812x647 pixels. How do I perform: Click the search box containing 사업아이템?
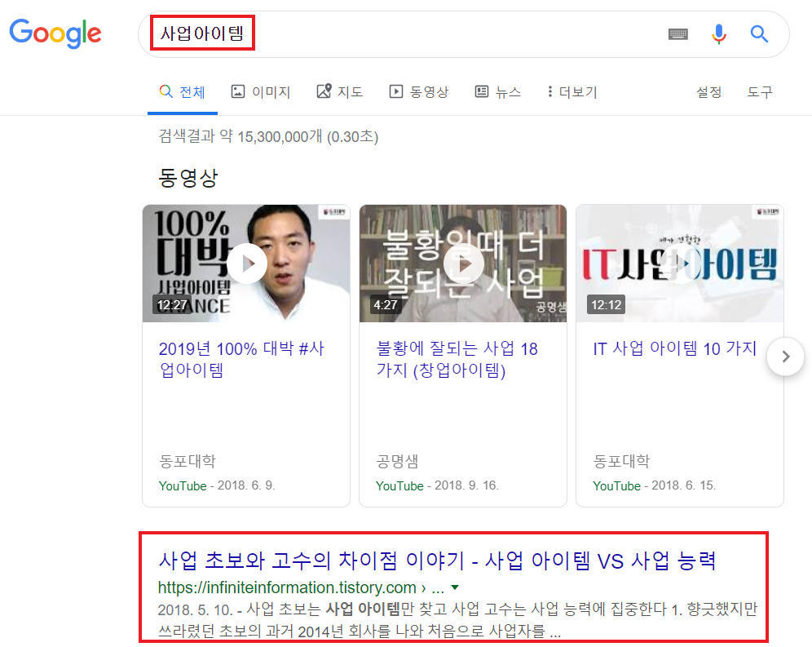pyautogui.click(x=464, y=34)
